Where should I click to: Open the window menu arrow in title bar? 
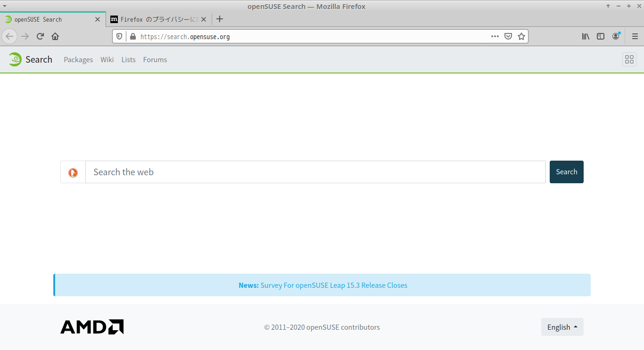tap(5, 6)
